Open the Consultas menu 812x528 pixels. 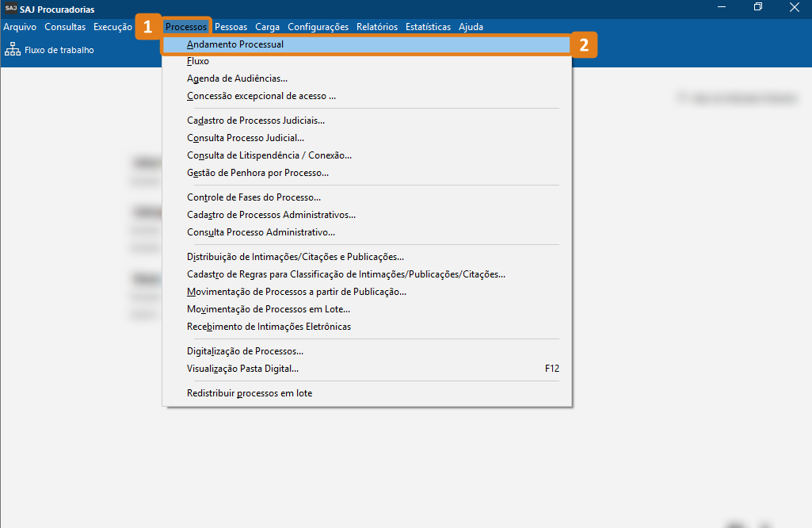[x=65, y=27]
